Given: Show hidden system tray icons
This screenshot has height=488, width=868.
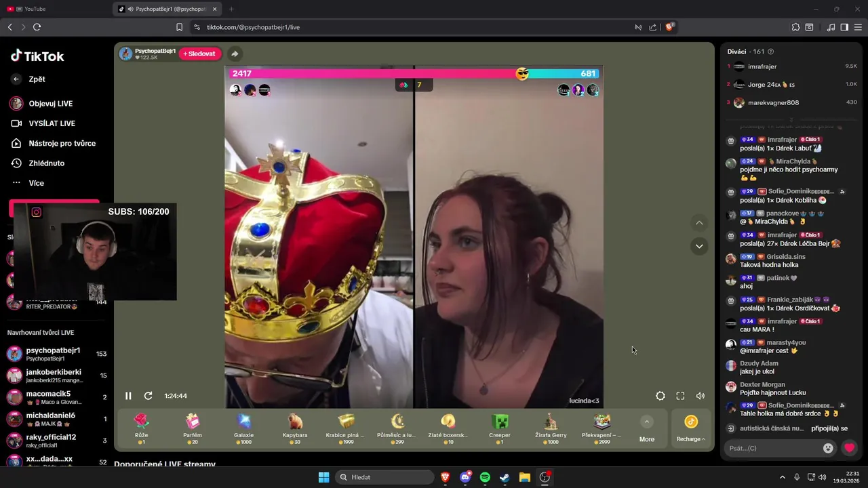Looking at the screenshot, I should pyautogui.click(x=782, y=477).
